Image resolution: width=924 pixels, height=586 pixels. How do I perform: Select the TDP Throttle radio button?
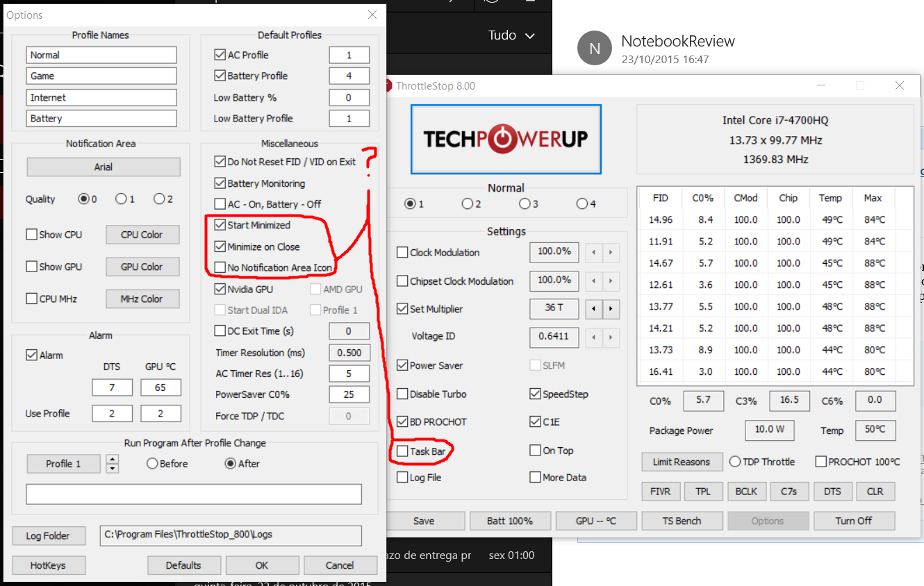tap(735, 462)
